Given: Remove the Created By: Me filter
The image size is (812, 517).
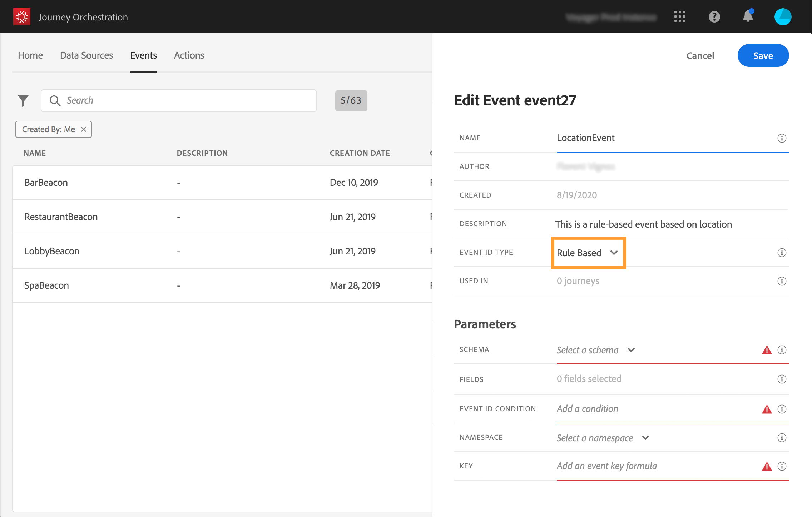Looking at the screenshot, I should click(x=84, y=129).
